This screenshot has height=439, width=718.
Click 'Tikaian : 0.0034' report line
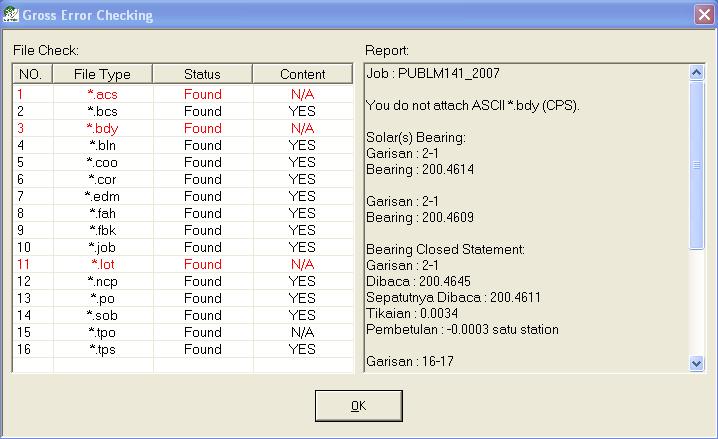coord(412,314)
